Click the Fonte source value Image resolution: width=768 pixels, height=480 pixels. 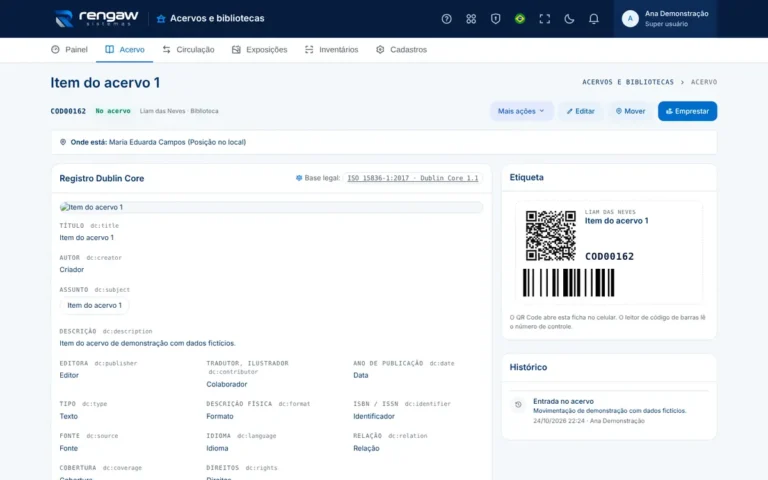69,448
